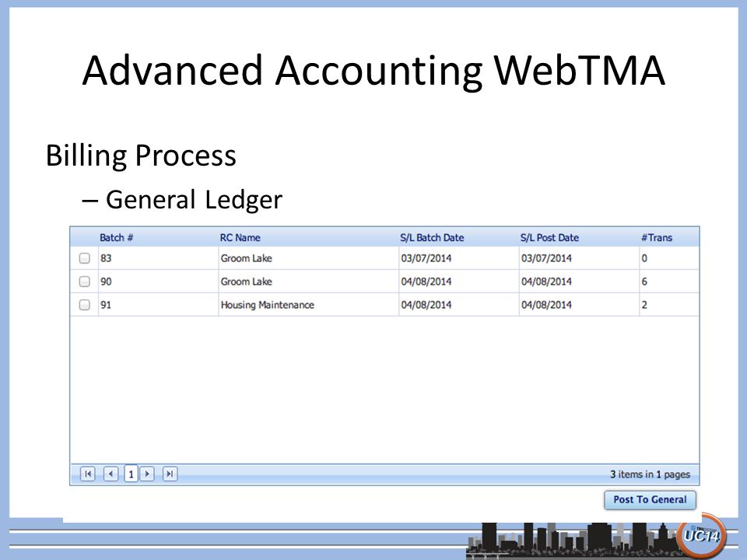
Task: Click #Trans value 6 for batch 90
Action: 644,282
